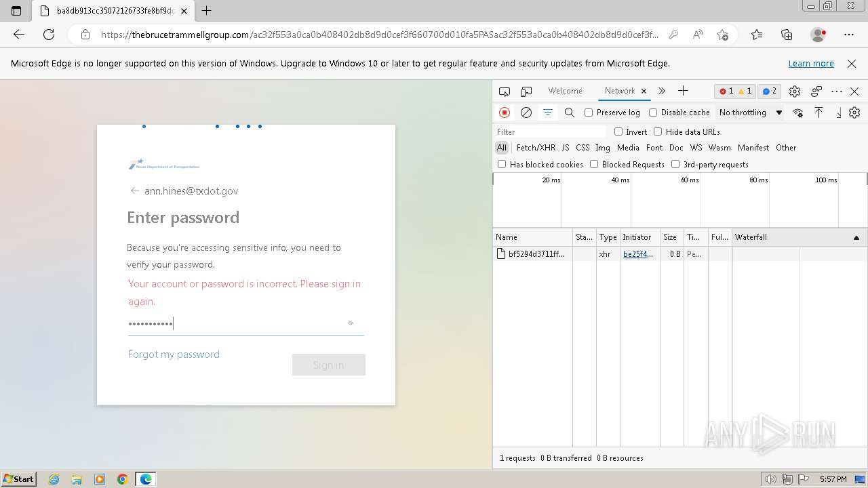This screenshot has width=868, height=488.
Task: Select the Network tab
Action: (620, 91)
